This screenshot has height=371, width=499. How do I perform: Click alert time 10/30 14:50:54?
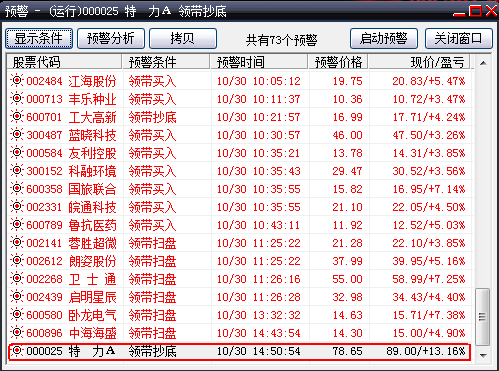(259, 351)
